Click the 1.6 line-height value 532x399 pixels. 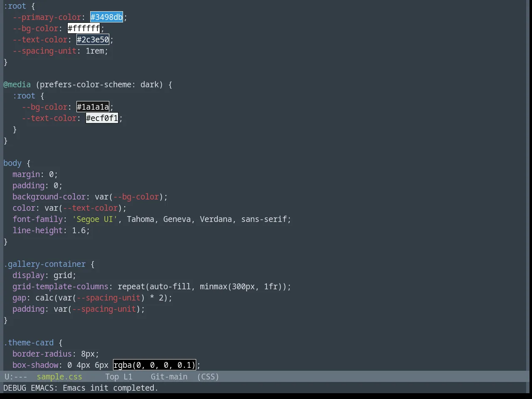[79, 230]
